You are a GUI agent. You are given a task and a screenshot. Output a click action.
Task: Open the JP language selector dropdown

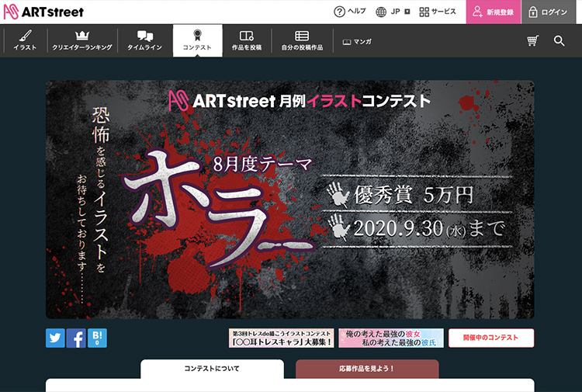(x=393, y=12)
